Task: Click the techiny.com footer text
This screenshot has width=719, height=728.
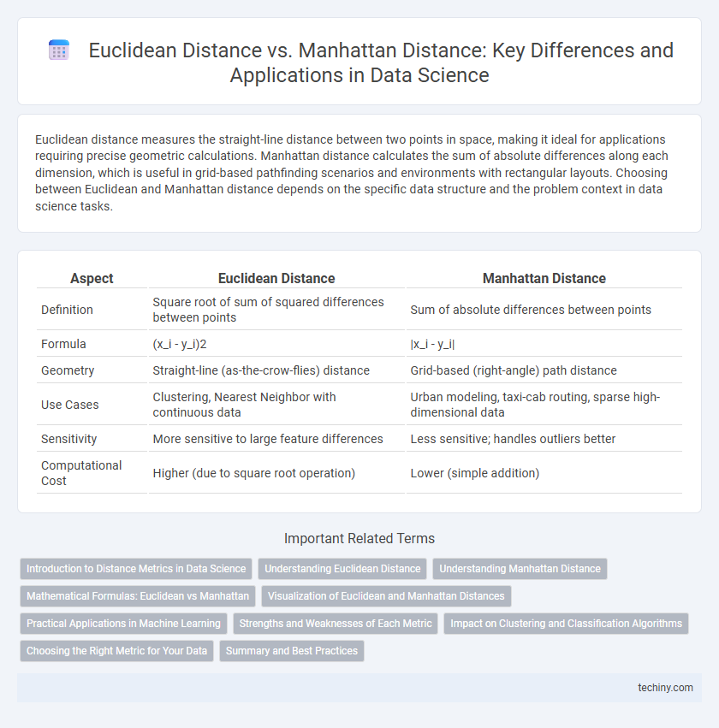Action: coord(665,688)
